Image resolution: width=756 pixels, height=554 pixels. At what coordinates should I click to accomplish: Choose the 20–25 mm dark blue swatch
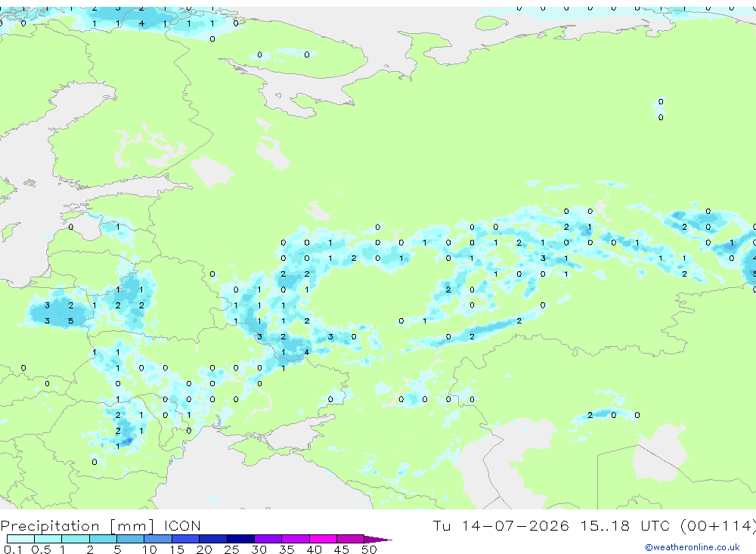point(213,539)
